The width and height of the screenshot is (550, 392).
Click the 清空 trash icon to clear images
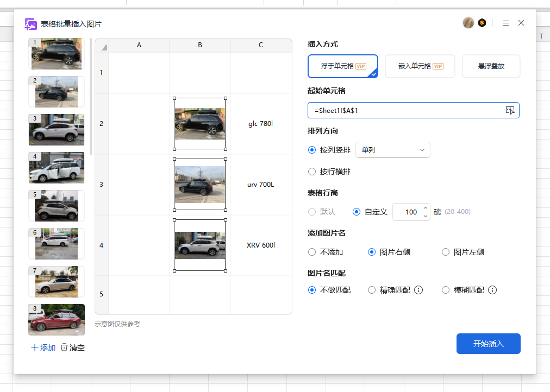pos(64,347)
